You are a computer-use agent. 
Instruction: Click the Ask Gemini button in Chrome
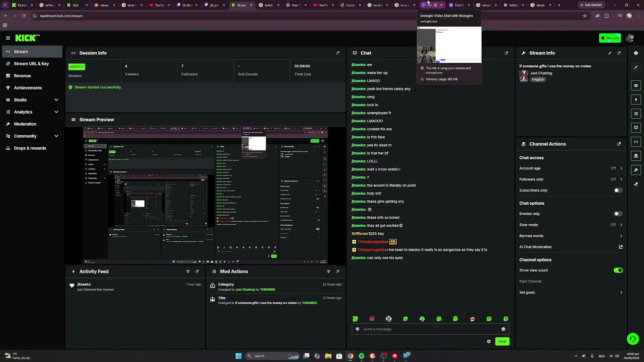point(591,5)
